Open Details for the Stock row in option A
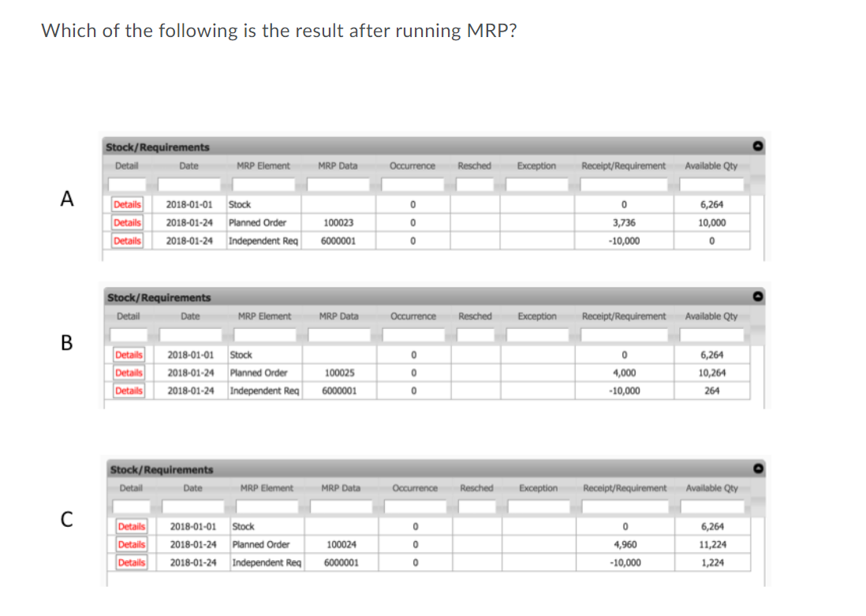Screen dimensions: 866x616 click(x=128, y=203)
